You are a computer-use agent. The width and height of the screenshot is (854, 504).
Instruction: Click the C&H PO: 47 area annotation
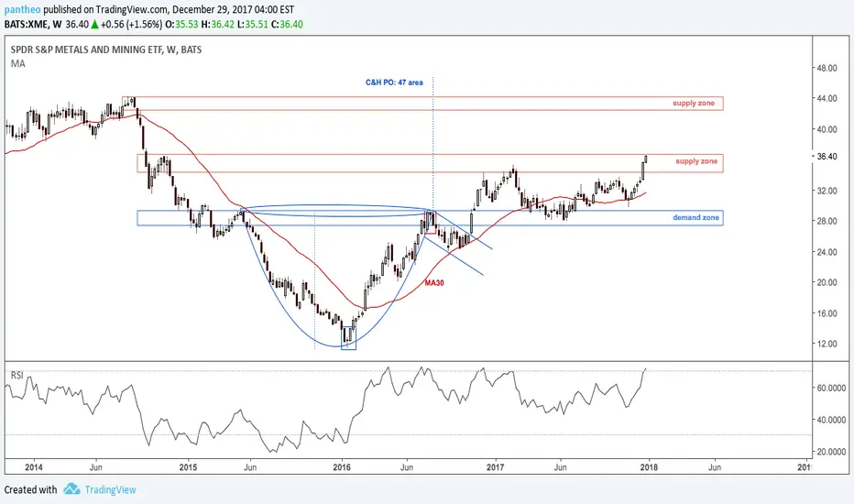click(x=394, y=82)
